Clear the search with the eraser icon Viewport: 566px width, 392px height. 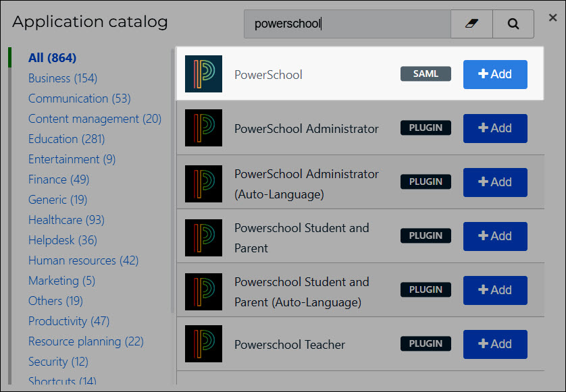(x=471, y=24)
